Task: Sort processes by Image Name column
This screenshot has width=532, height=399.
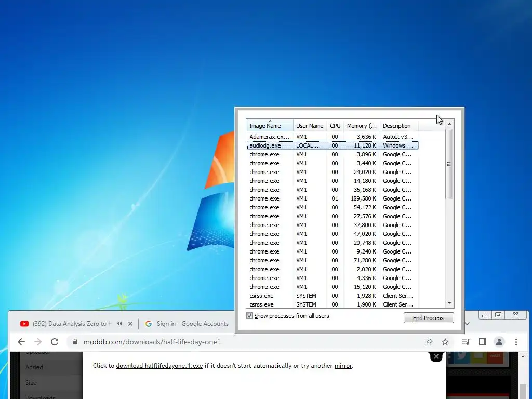Action: (x=270, y=126)
